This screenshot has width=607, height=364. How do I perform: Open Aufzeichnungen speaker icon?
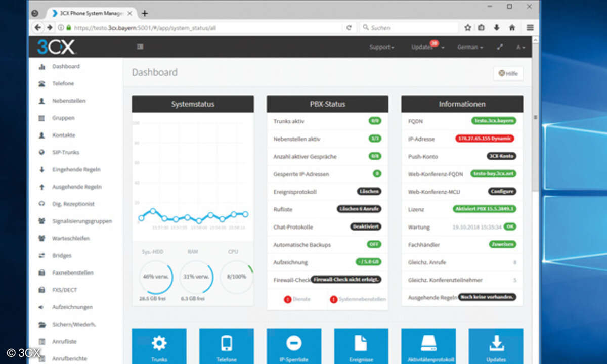point(41,307)
